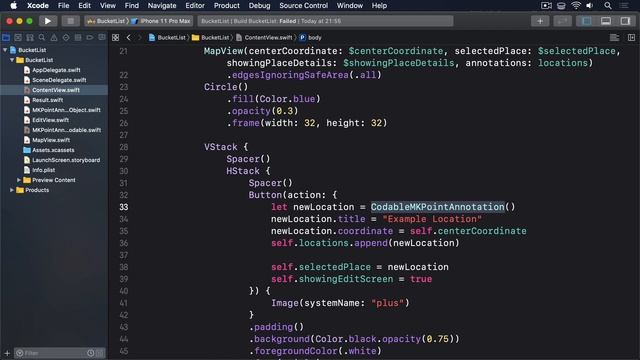Open the Debug navigator
This screenshot has width=640, height=360.
pyautogui.click(x=78, y=38)
